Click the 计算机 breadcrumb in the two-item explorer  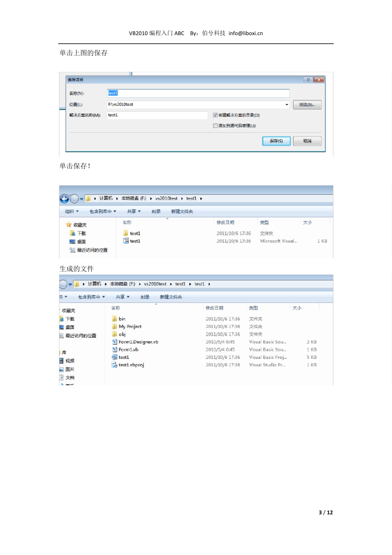106,199
